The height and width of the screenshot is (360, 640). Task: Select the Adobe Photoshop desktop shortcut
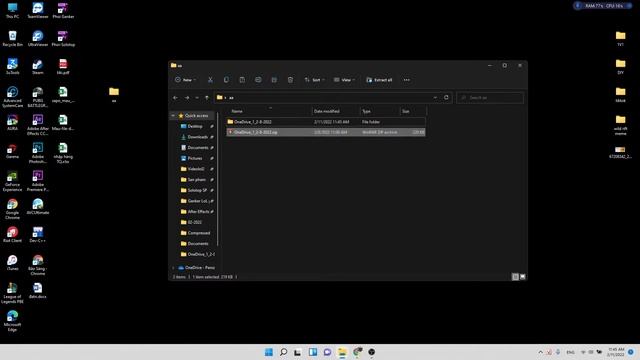coord(38,153)
